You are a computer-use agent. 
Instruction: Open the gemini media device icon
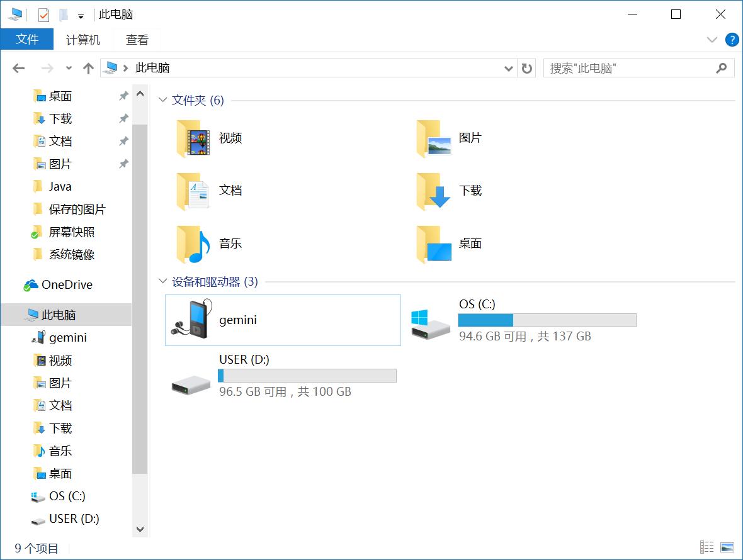pos(192,320)
